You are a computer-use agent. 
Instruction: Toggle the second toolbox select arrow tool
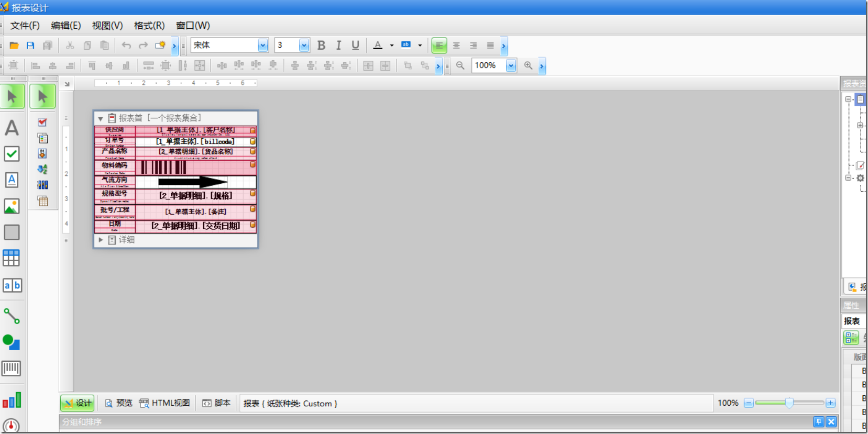click(x=42, y=96)
